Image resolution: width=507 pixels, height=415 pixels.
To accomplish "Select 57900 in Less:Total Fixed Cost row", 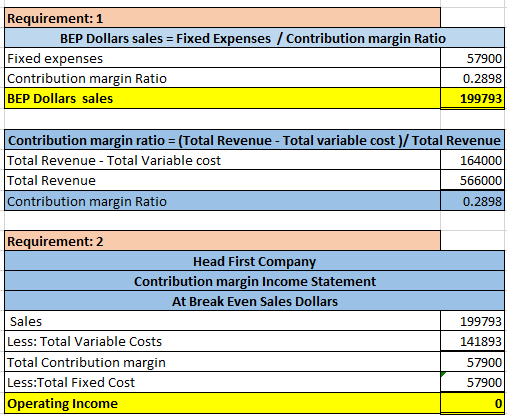I will click(x=472, y=382).
